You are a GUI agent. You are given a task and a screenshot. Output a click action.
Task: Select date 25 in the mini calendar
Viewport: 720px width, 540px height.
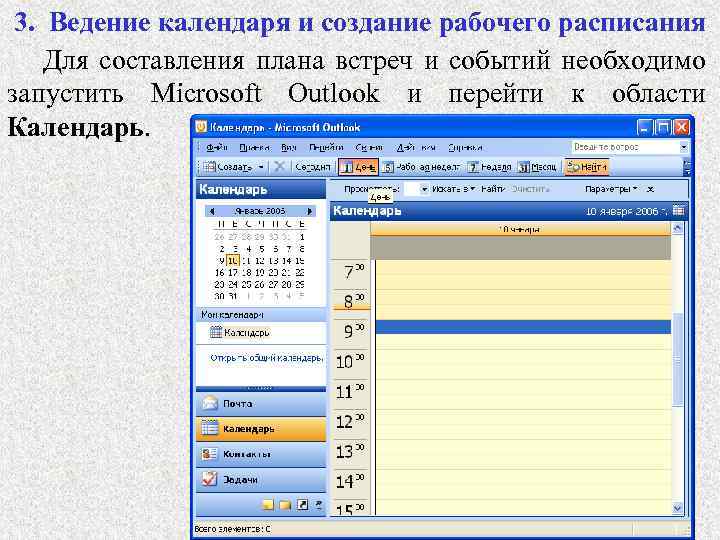(247, 285)
